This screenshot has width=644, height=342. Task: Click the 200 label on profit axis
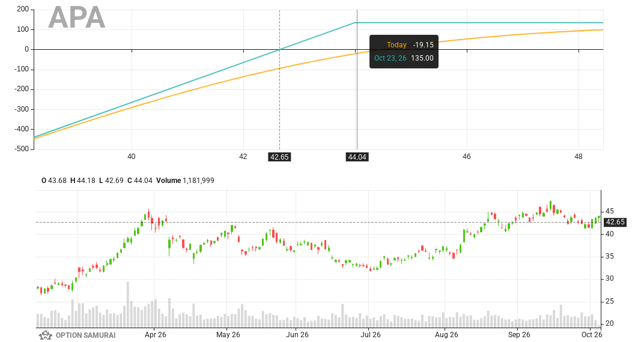23,10
